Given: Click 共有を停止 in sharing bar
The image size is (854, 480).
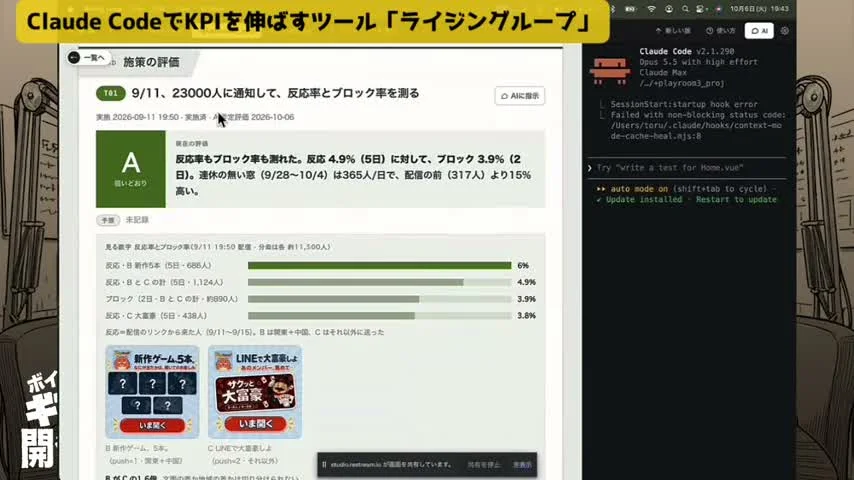Looking at the screenshot, I should coord(483,465).
